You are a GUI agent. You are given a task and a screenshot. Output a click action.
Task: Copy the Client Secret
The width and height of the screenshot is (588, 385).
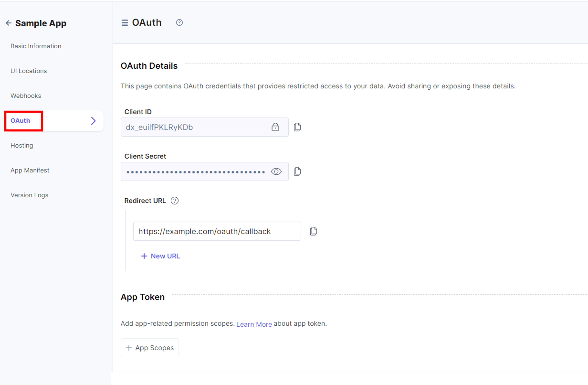(297, 171)
